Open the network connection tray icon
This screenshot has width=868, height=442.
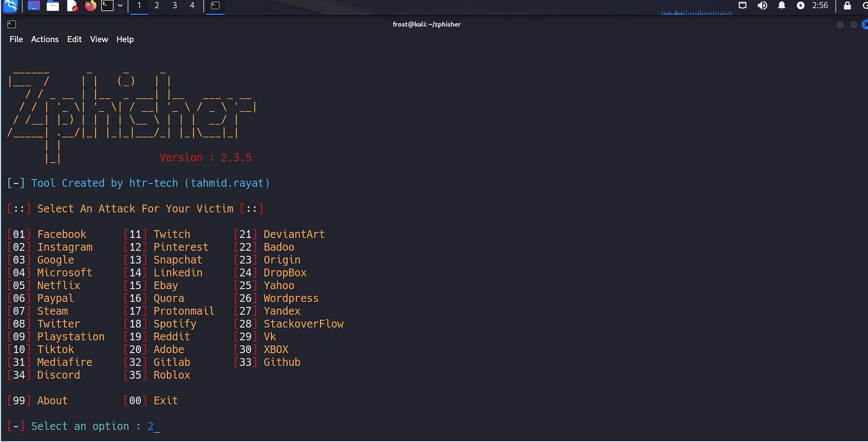743,6
